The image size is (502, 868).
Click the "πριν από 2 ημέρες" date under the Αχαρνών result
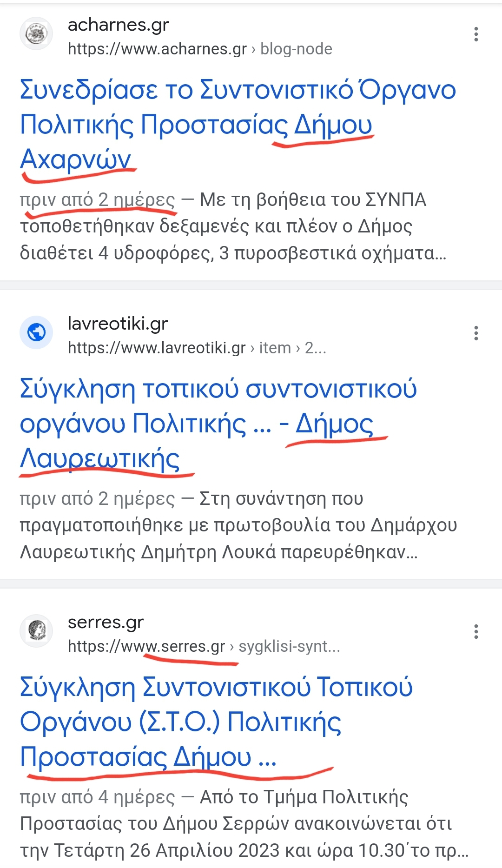point(97,199)
